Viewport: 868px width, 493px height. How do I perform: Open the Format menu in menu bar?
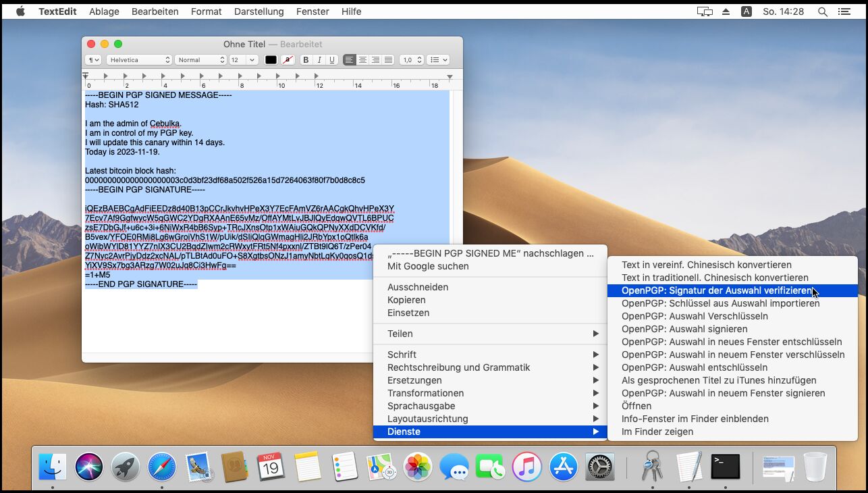206,11
